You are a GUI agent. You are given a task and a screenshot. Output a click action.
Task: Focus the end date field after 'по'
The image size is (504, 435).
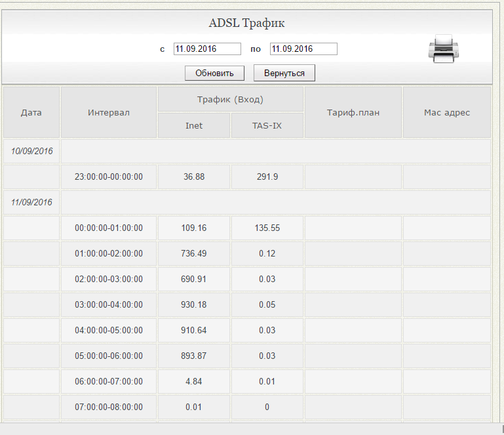pyautogui.click(x=303, y=49)
